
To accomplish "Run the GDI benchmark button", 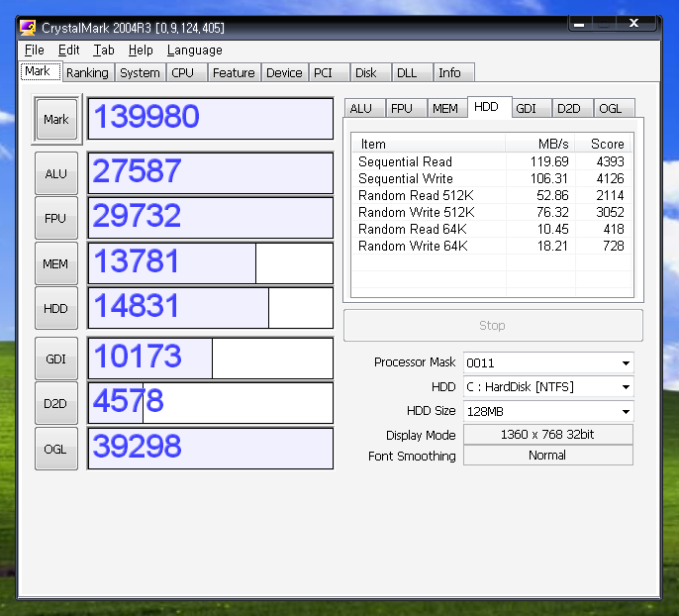I will point(56,359).
